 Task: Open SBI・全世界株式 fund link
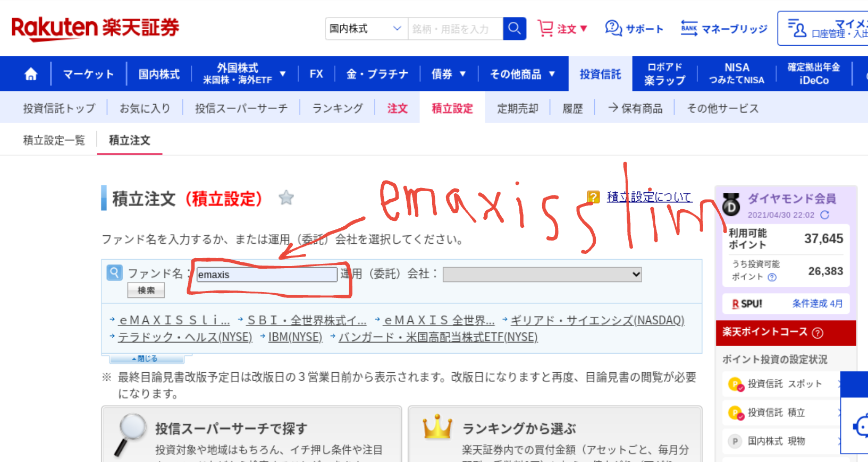[307, 320]
